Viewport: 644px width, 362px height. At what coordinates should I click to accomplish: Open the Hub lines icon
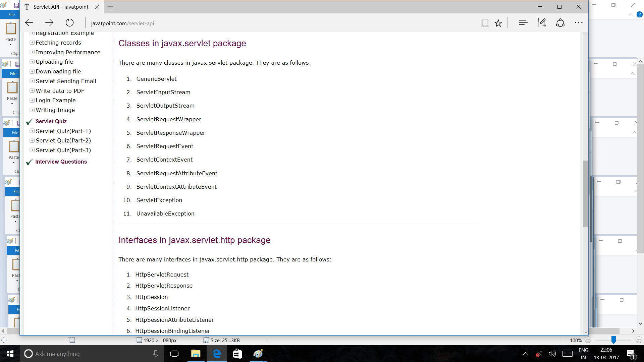tap(523, 23)
